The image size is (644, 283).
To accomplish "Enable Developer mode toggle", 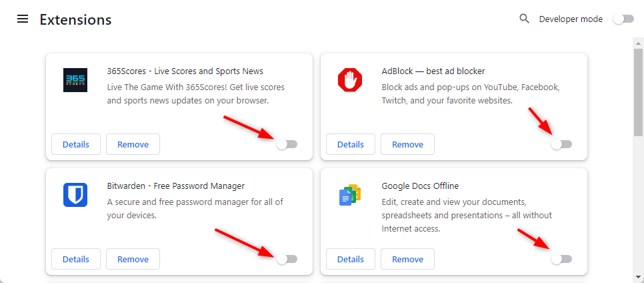I will tap(623, 19).
